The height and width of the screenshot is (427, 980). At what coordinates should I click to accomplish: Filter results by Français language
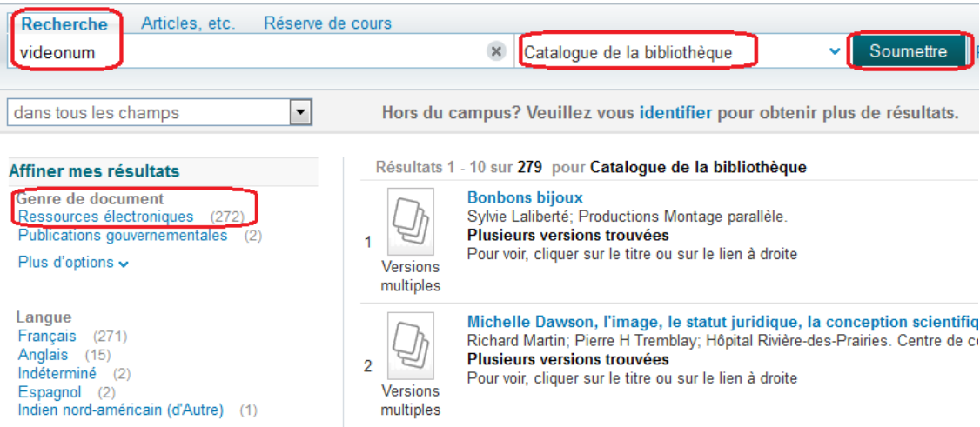tap(47, 336)
